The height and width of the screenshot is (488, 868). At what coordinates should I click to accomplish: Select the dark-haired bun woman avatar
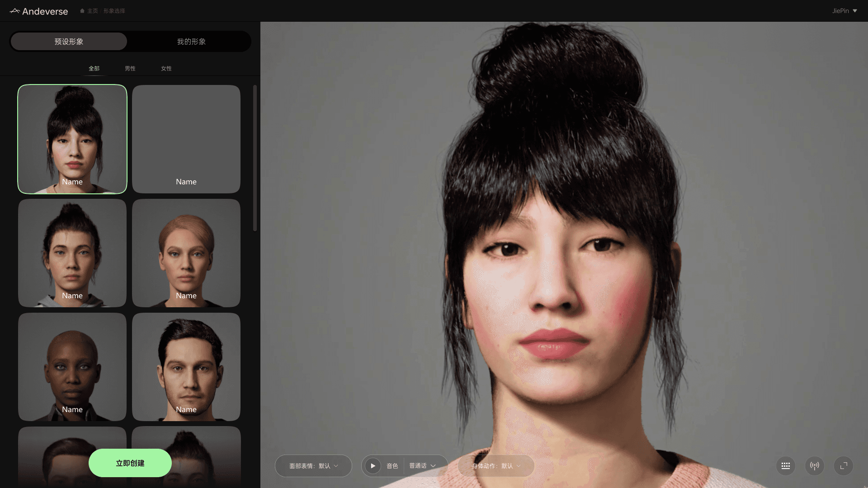coord(72,139)
